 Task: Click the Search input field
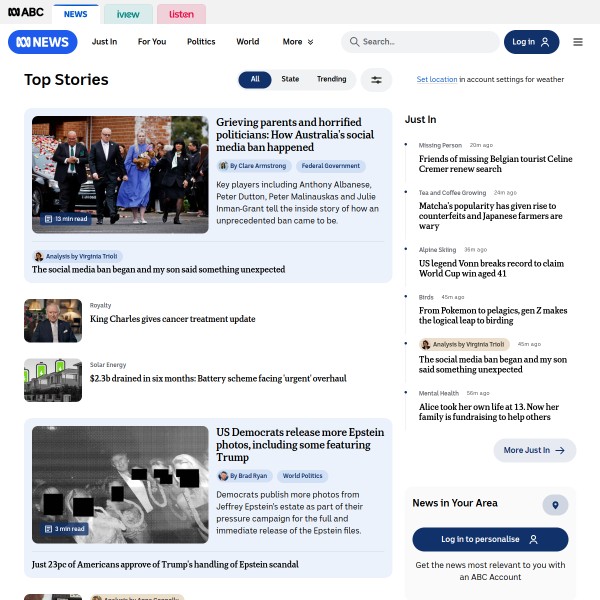click(x=420, y=42)
